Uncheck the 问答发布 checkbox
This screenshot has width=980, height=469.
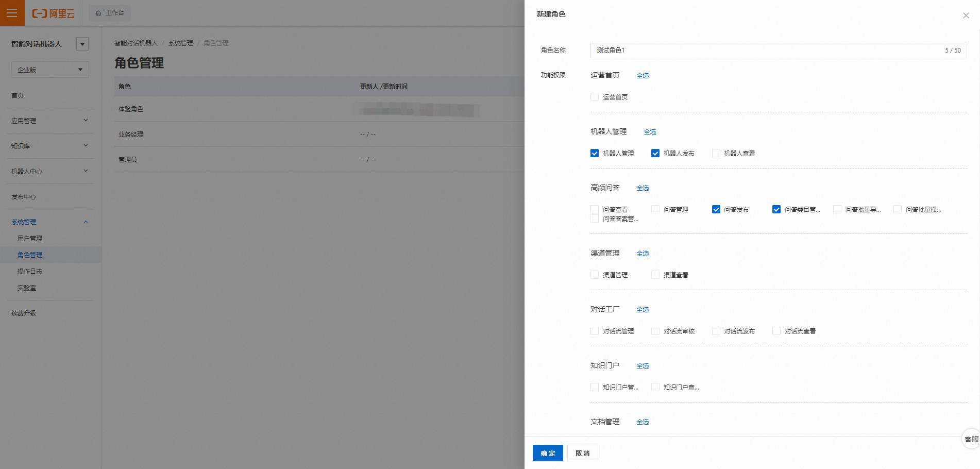pyautogui.click(x=716, y=209)
